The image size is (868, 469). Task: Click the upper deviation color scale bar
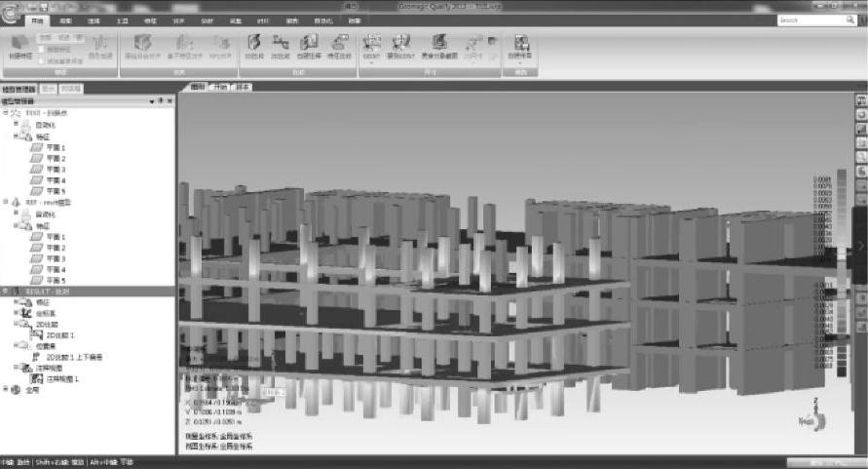[x=842, y=210]
